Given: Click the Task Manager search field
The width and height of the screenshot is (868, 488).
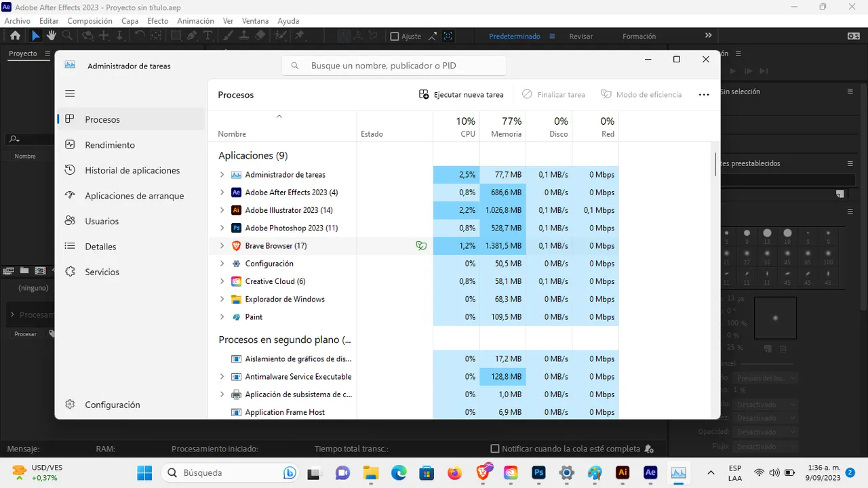Looking at the screenshot, I should (394, 66).
